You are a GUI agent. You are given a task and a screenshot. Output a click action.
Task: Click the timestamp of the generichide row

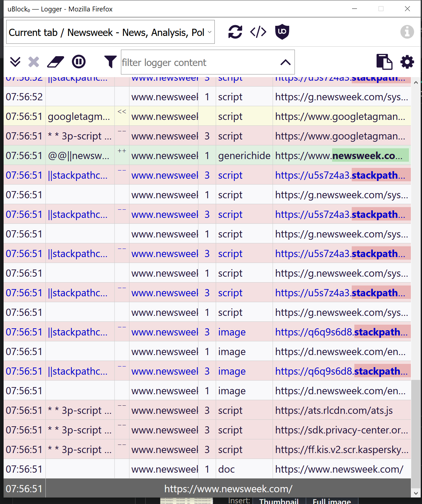coord(24,155)
